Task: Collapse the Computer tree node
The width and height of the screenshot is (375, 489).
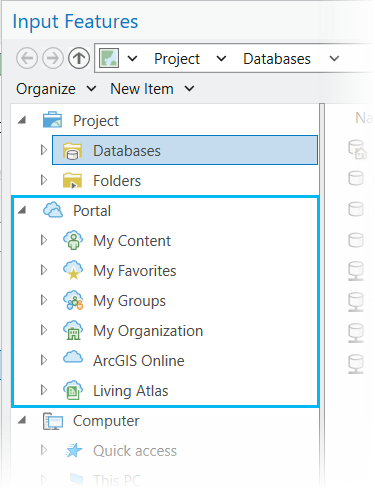Action: 22,420
